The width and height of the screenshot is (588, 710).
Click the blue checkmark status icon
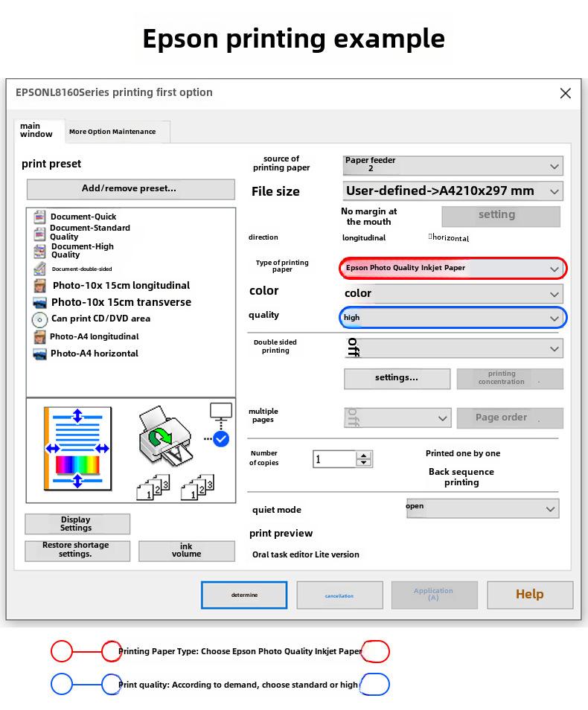(x=221, y=439)
